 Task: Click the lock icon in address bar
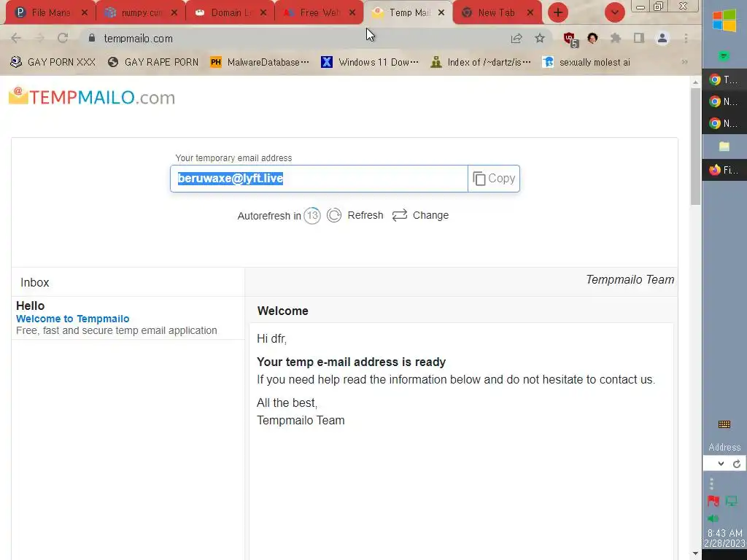(x=92, y=38)
